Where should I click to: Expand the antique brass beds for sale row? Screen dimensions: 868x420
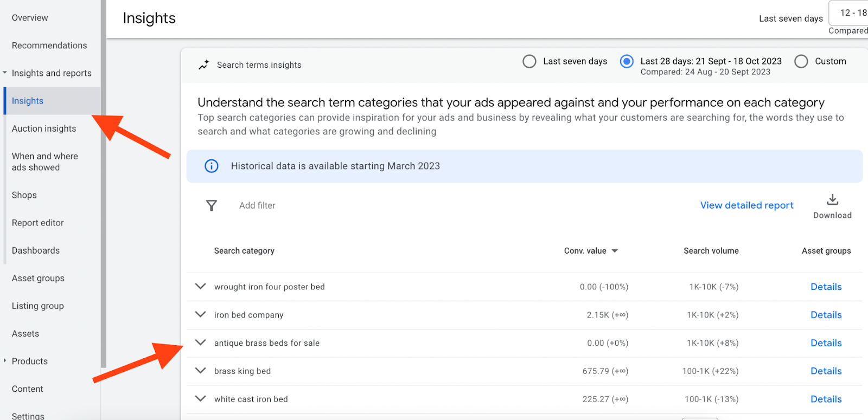(201, 343)
